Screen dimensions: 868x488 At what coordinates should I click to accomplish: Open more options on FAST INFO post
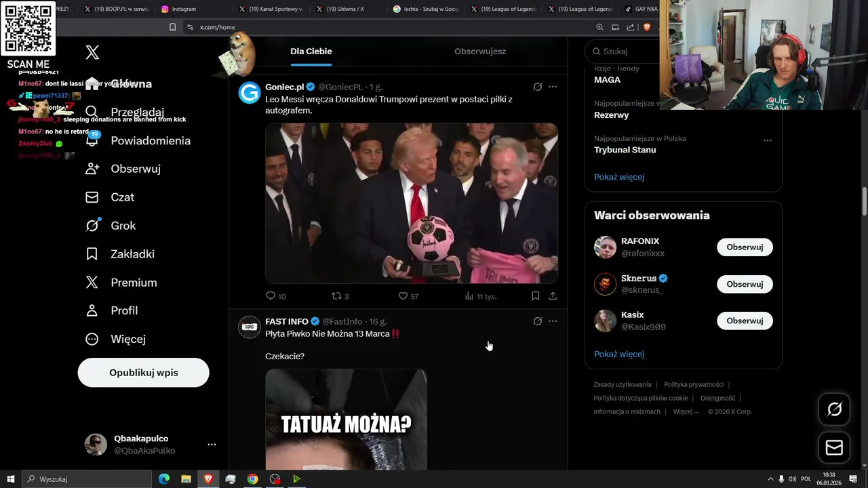tap(553, 321)
